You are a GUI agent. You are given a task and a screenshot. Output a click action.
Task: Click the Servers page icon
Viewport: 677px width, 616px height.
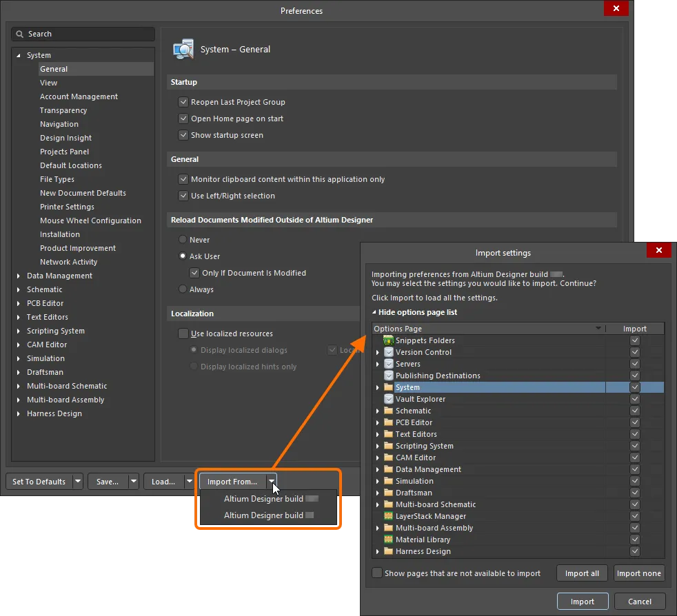(389, 364)
